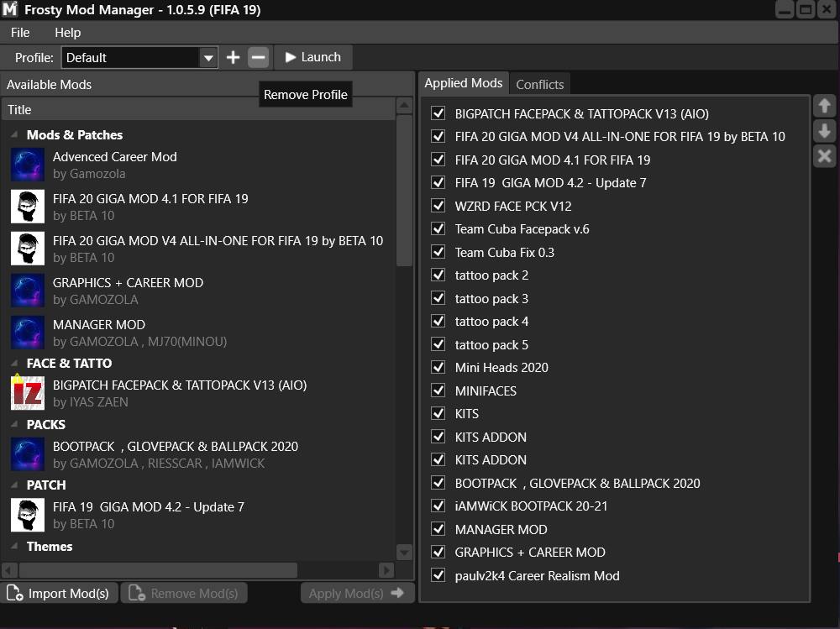Move selected applied mod up with arrow

click(825, 106)
